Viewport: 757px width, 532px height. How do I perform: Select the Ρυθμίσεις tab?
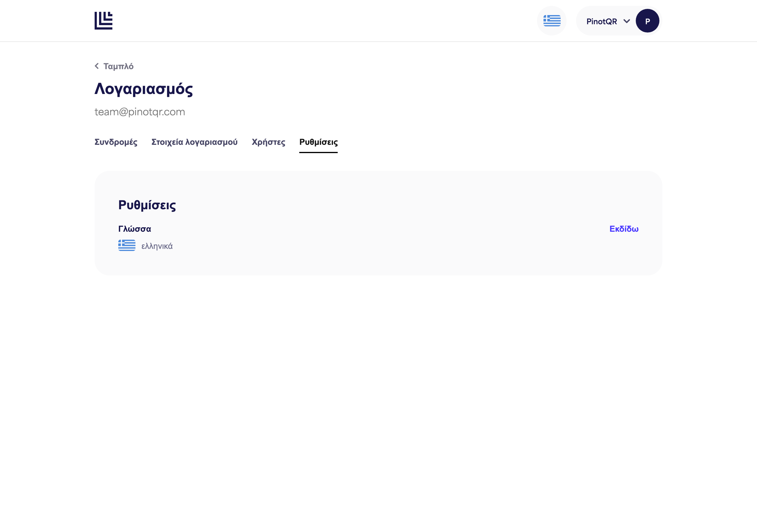tap(318, 142)
